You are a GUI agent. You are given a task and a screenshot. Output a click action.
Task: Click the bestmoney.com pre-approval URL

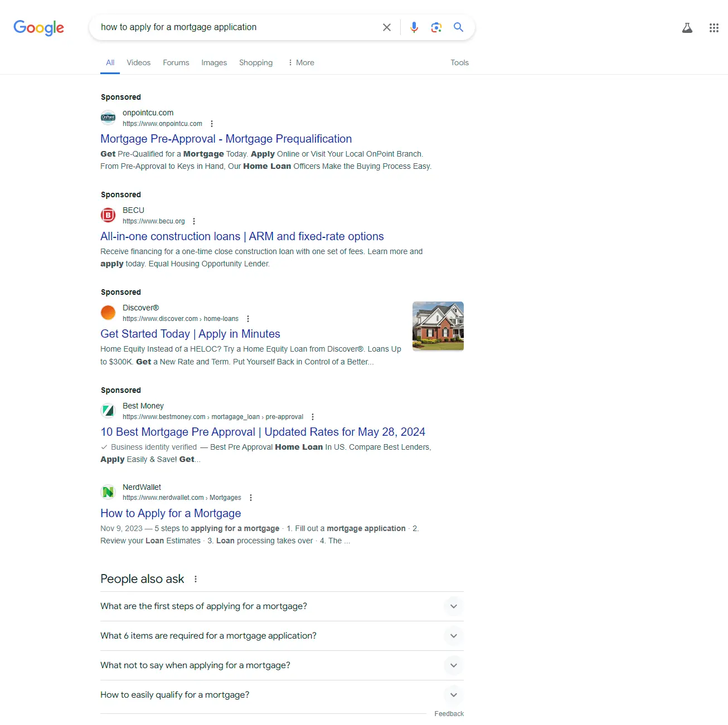213,417
